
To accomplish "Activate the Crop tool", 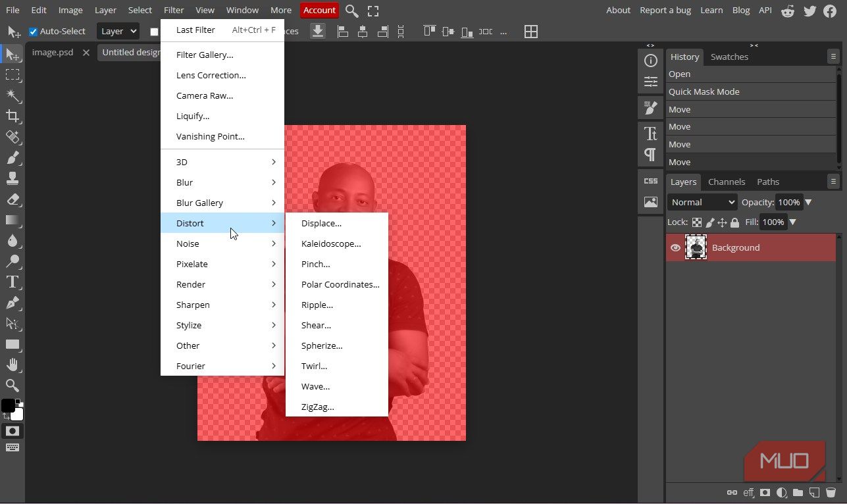I will click(13, 116).
